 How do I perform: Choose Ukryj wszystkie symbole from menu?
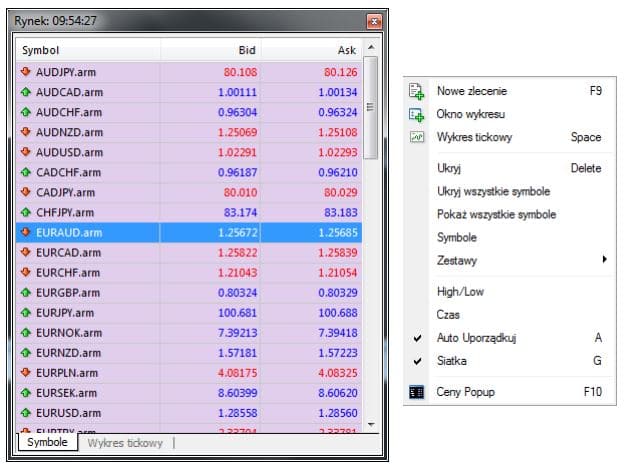pyautogui.click(x=493, y=191)
